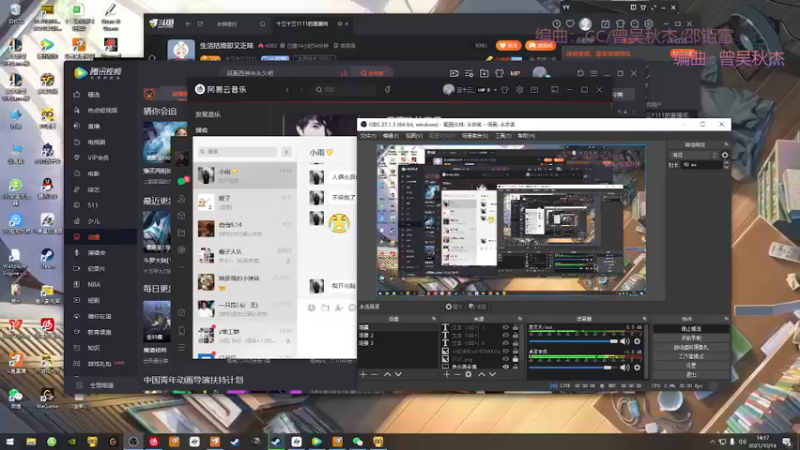Move selected scene down in OBS

point(398,374)
